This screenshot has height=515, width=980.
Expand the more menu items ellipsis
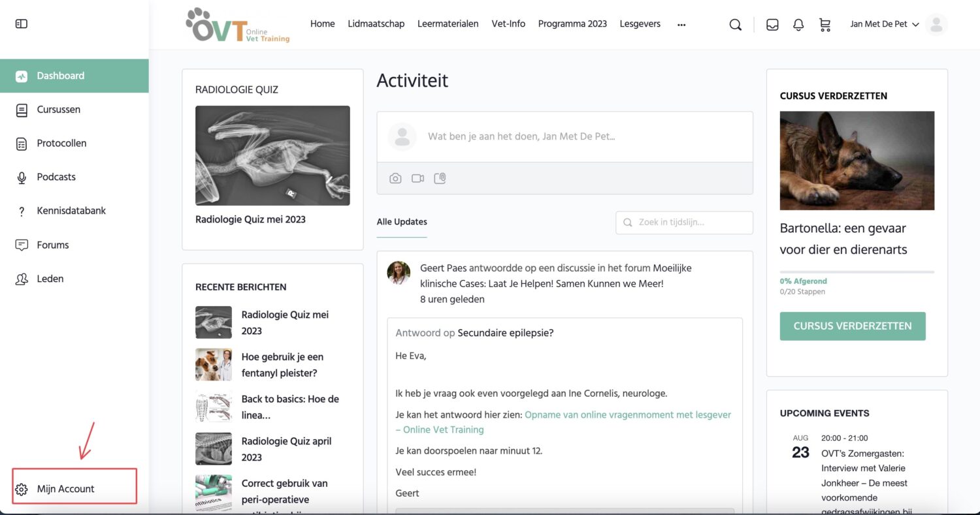(681, 25)
